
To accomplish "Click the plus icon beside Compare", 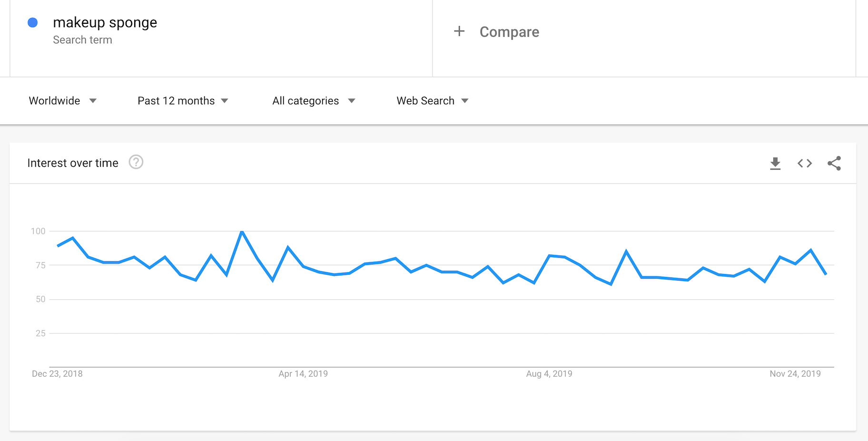I will coord(459,31).
